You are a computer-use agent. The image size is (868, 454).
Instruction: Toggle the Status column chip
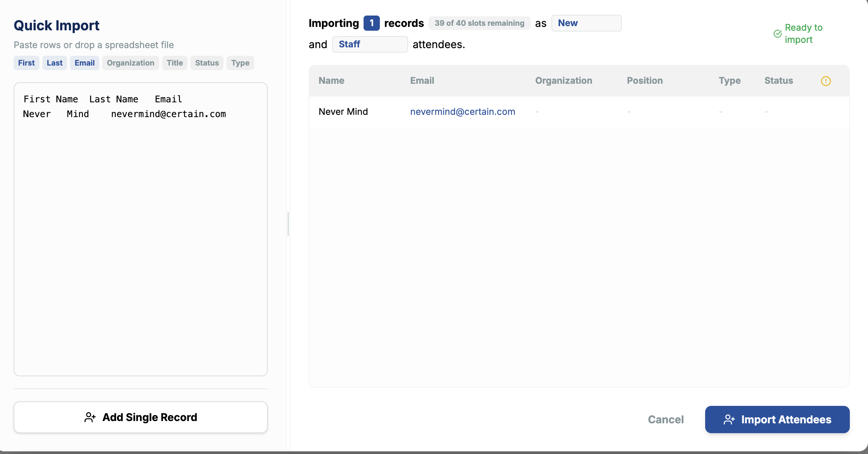(x=207, y=63)
